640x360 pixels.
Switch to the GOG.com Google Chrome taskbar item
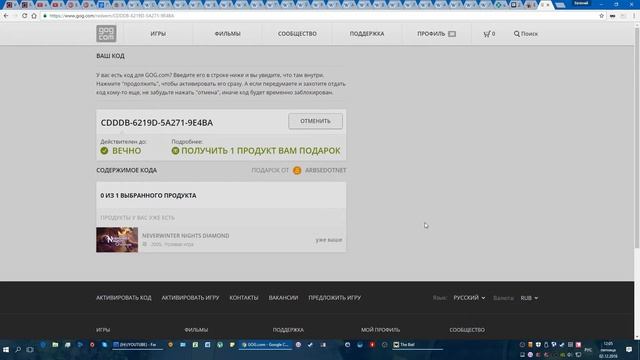[265, 345]
